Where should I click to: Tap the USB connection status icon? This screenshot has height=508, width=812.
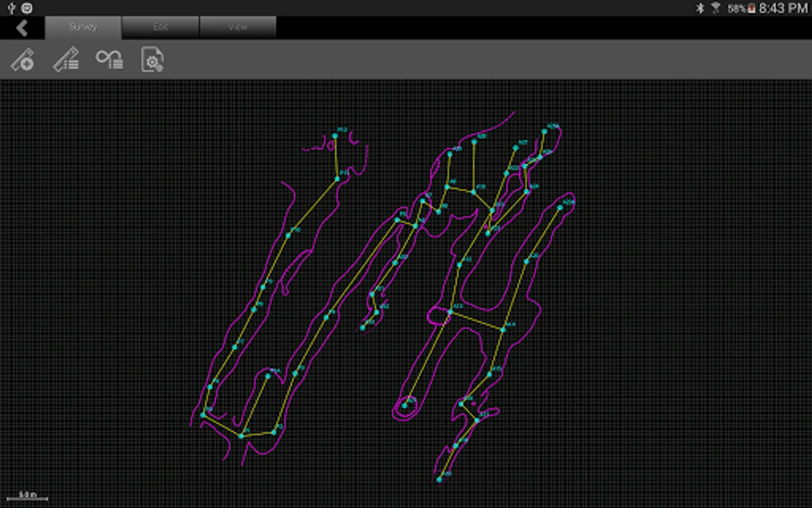(11, 8)
